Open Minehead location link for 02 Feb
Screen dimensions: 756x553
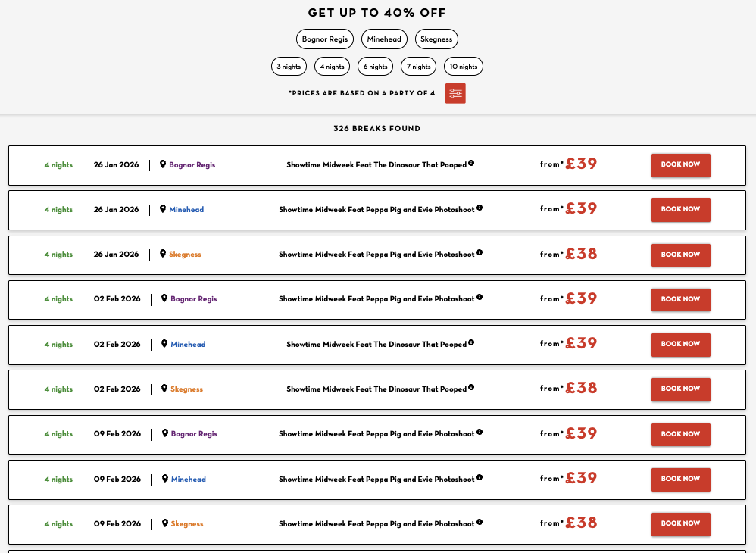coord(188,345)
